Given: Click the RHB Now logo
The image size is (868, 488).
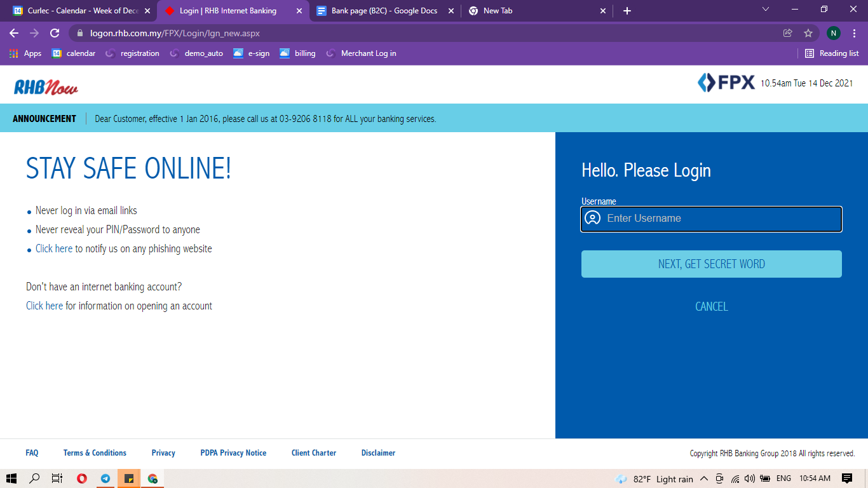Looking at the screenshot, I should (x=46, y=86).
